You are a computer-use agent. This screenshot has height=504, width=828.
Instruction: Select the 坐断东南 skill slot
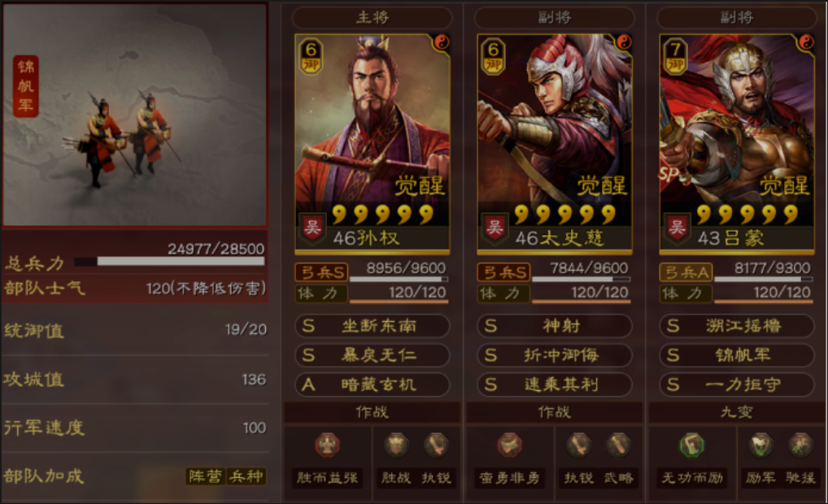373,326
